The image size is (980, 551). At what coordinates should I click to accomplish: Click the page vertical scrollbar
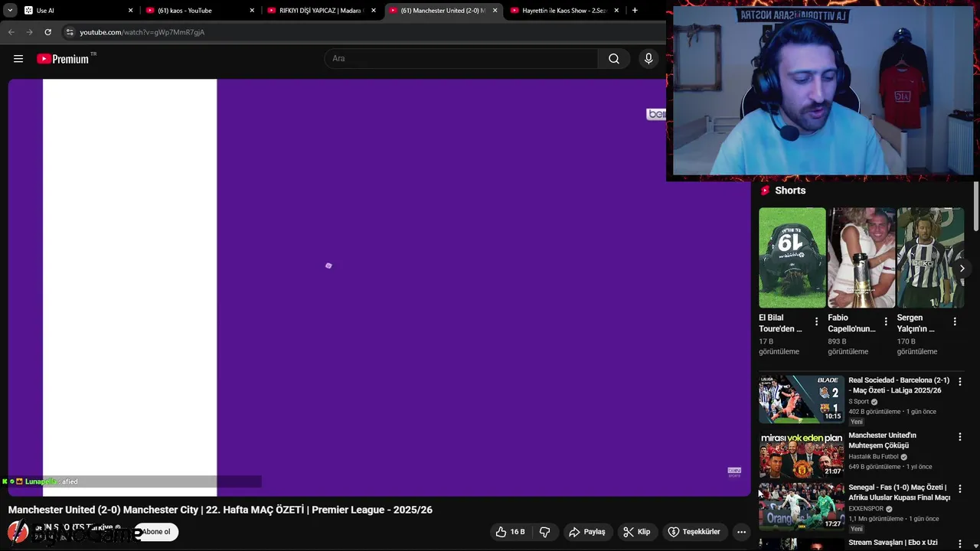pyautogui.click(x=975, y=207)
